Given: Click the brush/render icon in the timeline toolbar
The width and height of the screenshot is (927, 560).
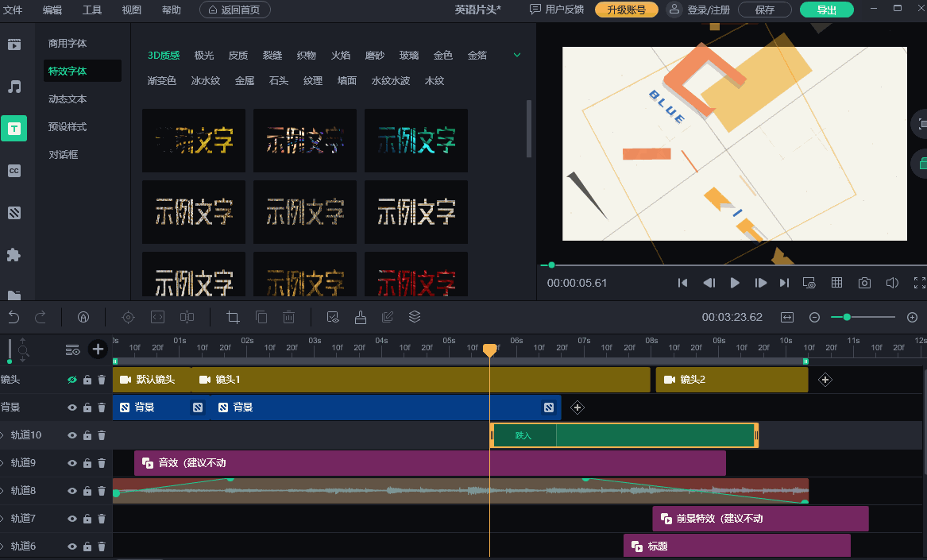Looking at the screenshot, I should [x=361, y=316].
